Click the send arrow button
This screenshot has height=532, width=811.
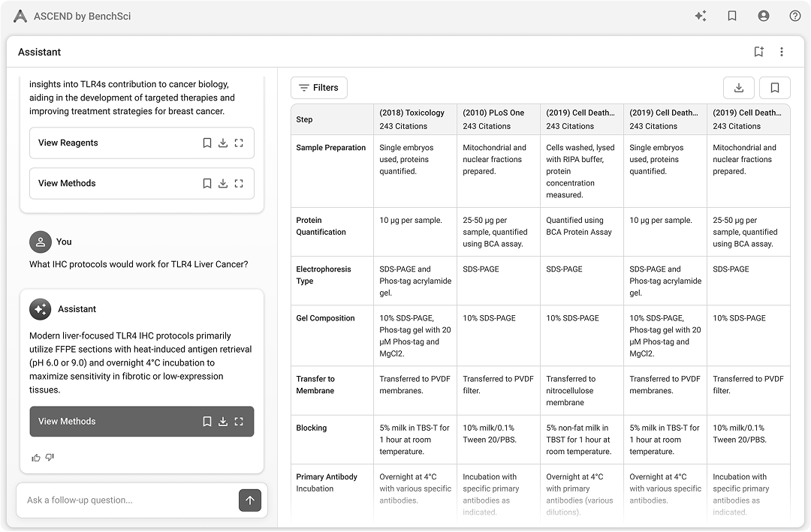pos(250,500)
